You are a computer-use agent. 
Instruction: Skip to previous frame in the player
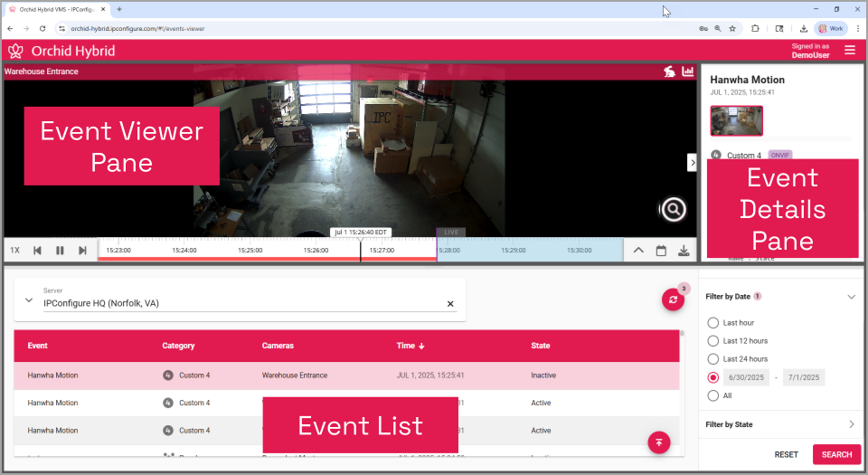37,251
